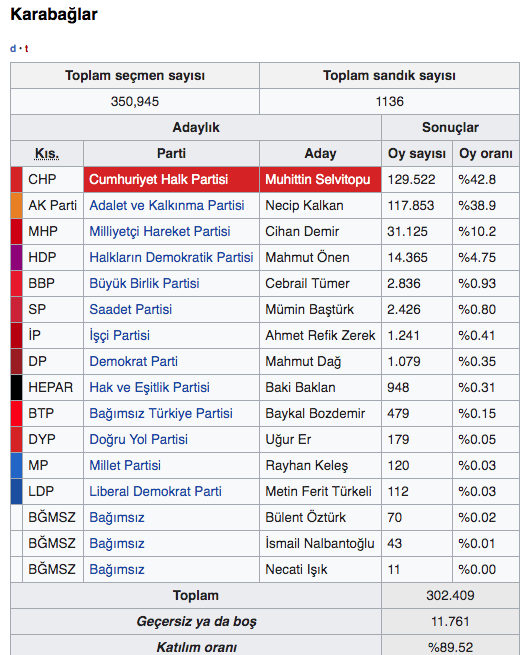Open Demokrat Parti link
Viewport: 521px width, 655px height.
[x=134, y=361]
